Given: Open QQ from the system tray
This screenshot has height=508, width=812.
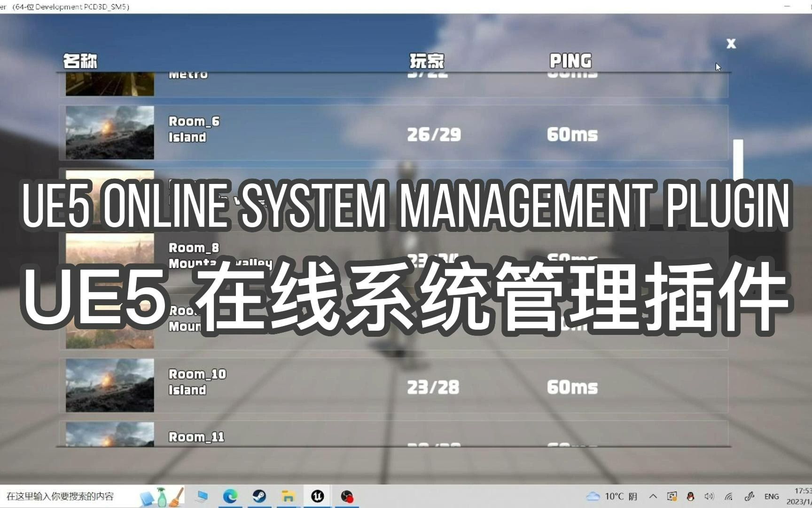Looking at the screenshot, I should click(690, 496).
